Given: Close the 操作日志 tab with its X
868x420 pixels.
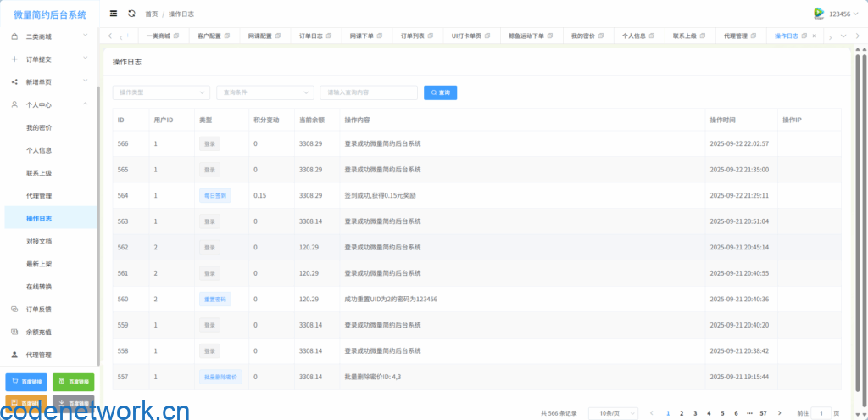Looking at the screenshot, I should 815,36.
